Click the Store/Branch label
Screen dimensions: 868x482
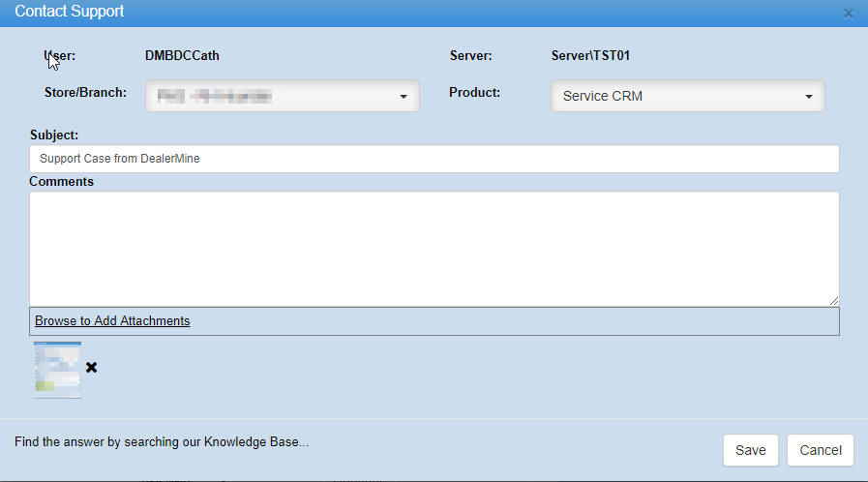[85, 93]
